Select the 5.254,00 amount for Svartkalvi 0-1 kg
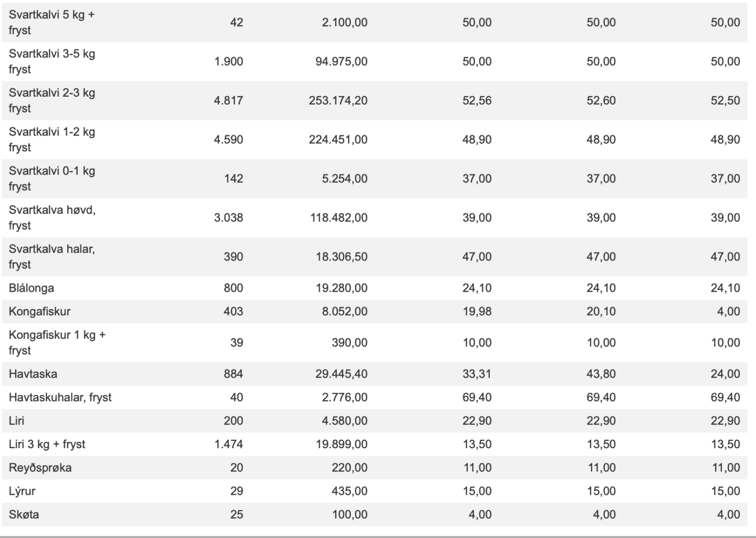 point(344,179)
